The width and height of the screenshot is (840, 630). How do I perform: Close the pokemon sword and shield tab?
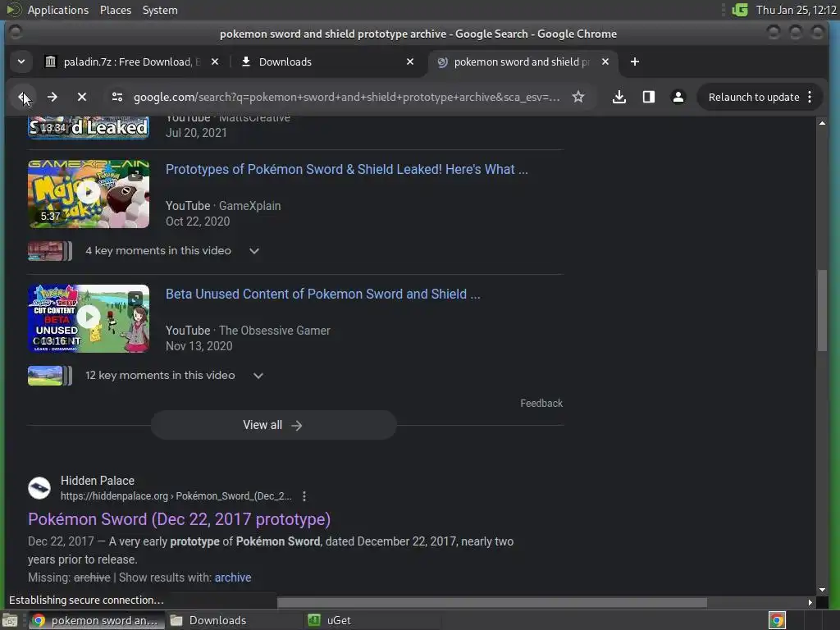[x=605, y=62]
